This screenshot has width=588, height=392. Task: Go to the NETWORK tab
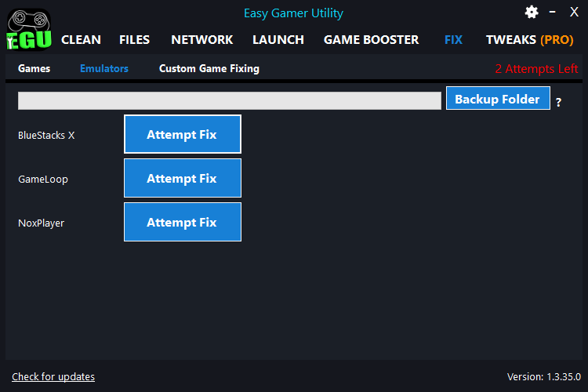[x=201, y=40]
